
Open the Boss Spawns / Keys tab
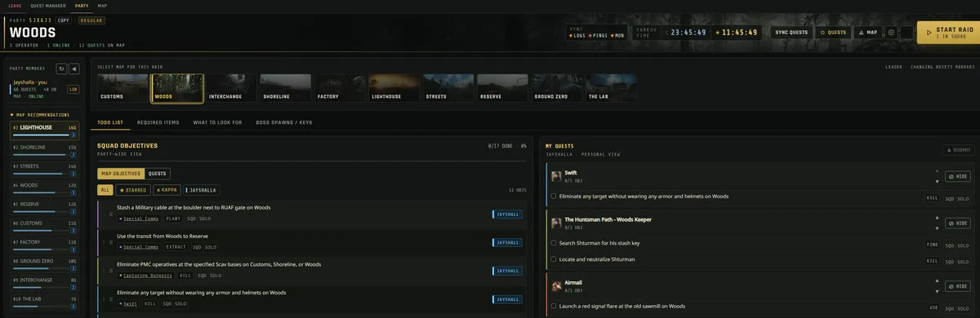[x=283, y=122]
